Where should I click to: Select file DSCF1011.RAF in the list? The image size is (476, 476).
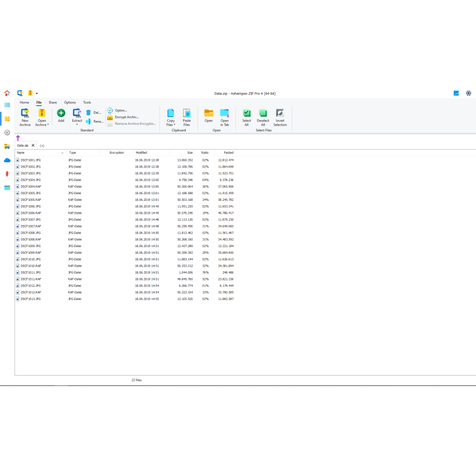tap(31, 279)
